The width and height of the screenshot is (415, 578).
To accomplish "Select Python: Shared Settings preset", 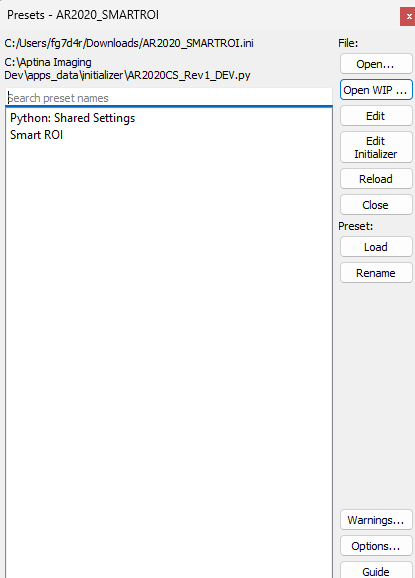I will [73, 118].
